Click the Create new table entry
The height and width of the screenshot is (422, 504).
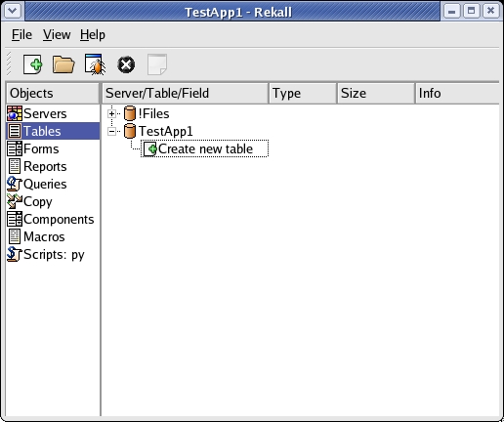coord(205,148)
